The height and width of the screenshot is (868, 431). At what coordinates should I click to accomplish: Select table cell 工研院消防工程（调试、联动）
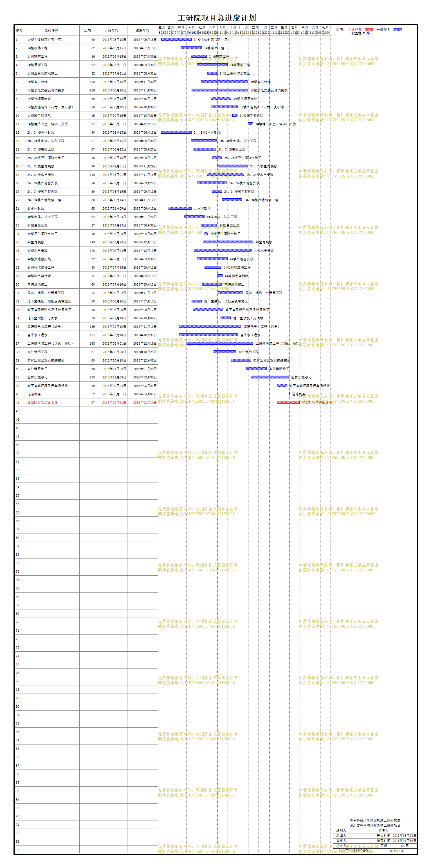(x=51, y=343)
